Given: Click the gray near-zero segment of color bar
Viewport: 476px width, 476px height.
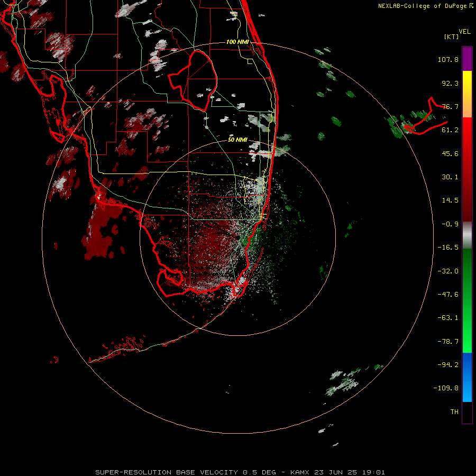Looking at the screenshot, I should click(467, 235).
